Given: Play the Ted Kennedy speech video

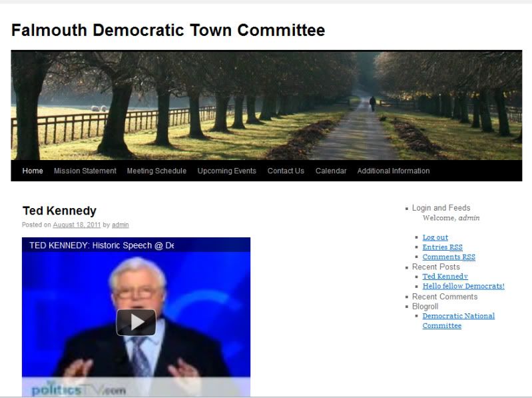Looking at the screenshot, I should (136, 322).
